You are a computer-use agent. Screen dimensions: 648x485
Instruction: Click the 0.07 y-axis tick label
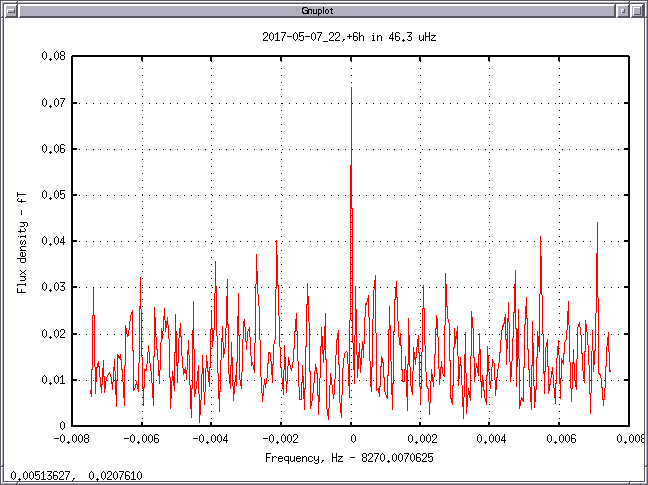click(52, 103)
